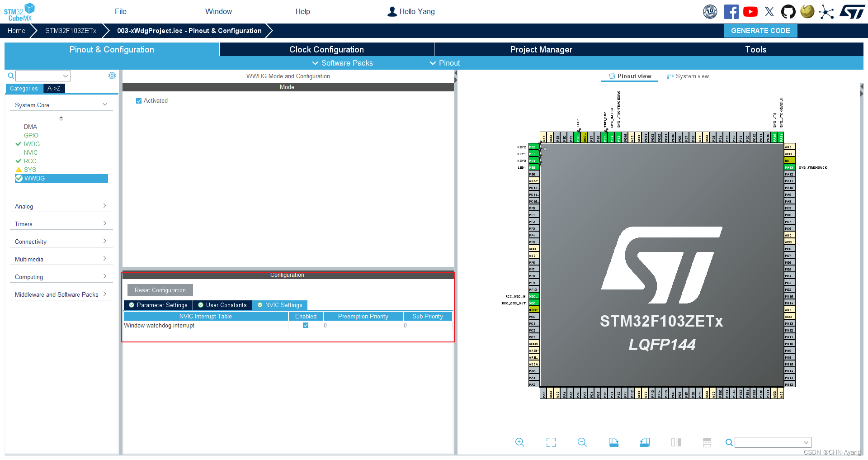Viewport: 868px width, 460px height.
Task: Open the YouTube link icon
Action: [750, 12]
